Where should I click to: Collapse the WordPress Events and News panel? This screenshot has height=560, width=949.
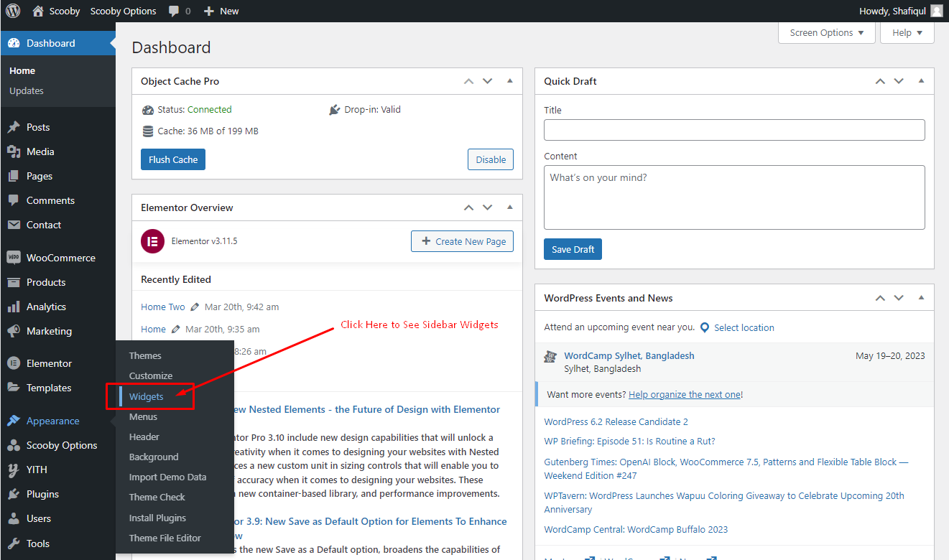click(x=921, y=298)
